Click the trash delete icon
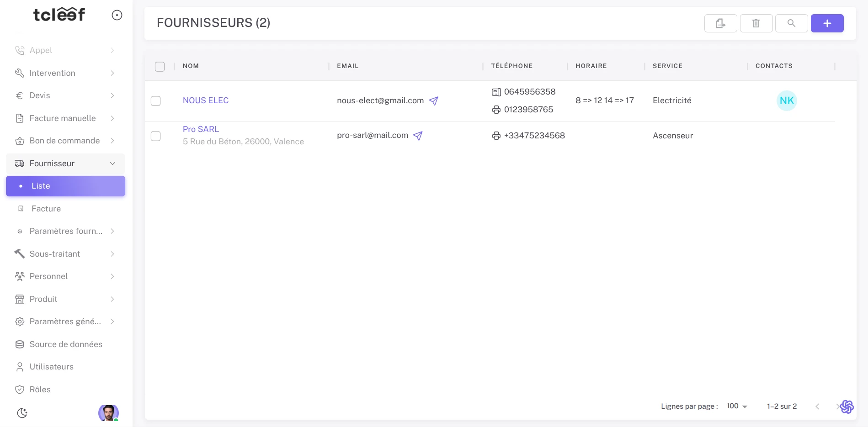The width and height of the screenshot is (868, 427). click(x=756, y=23)
